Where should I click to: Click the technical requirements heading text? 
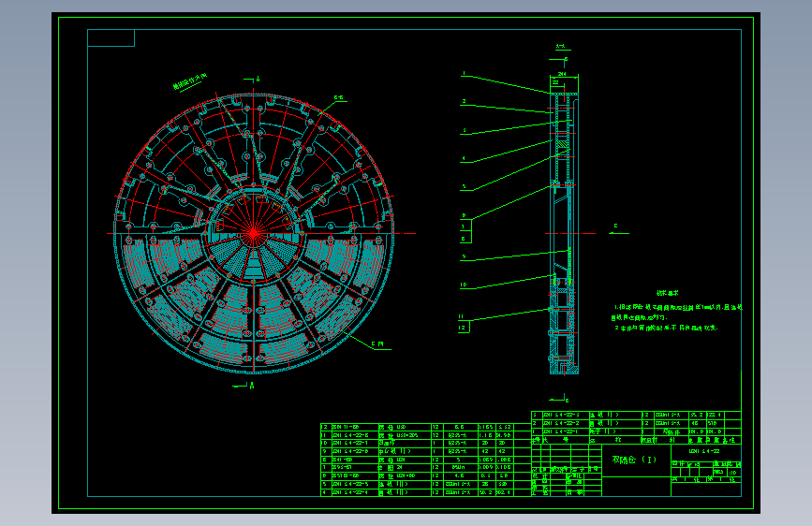pyautogui.click(x=668, y=294)
